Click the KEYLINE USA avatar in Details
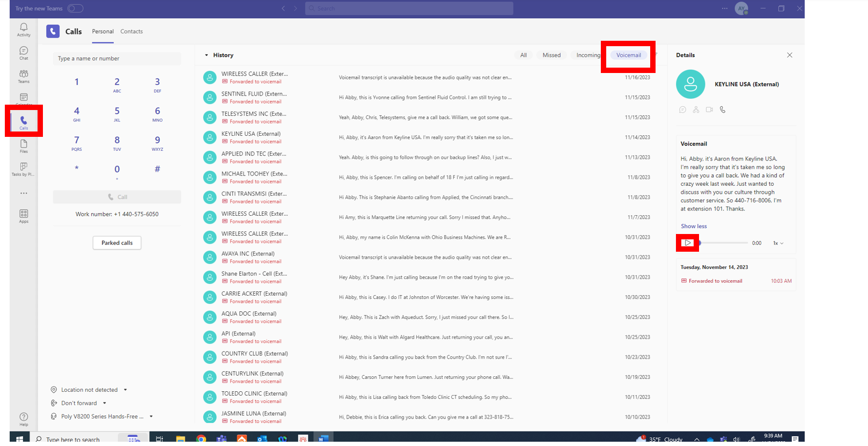 click(690, 84)
